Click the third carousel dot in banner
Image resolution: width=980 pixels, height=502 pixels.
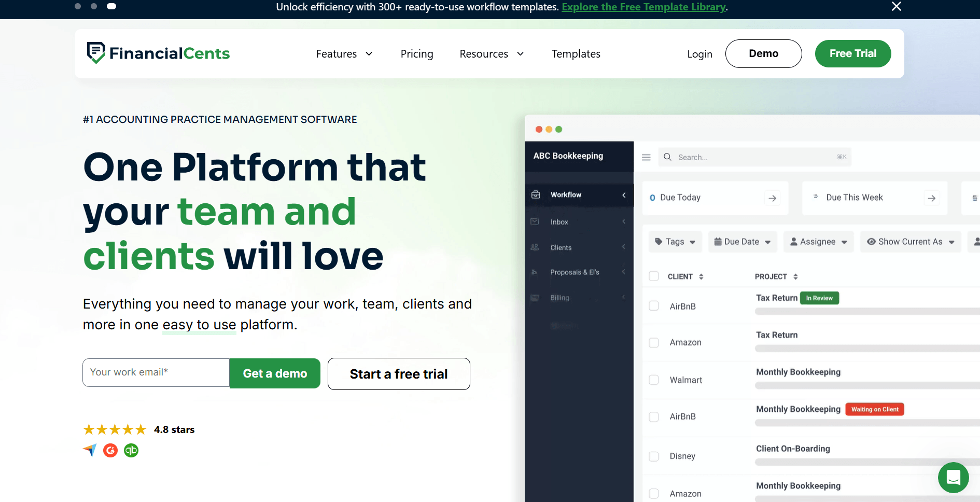(111, 6)
